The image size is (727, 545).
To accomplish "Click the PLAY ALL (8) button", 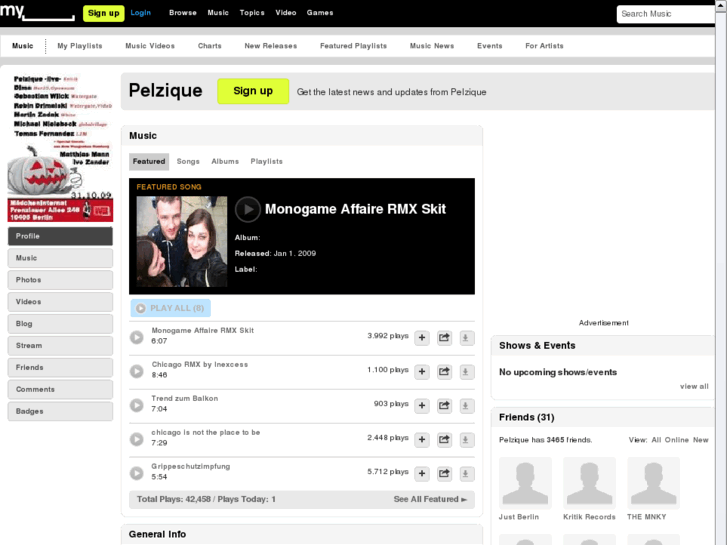I will pyautogui.click(x=171, y=308).
